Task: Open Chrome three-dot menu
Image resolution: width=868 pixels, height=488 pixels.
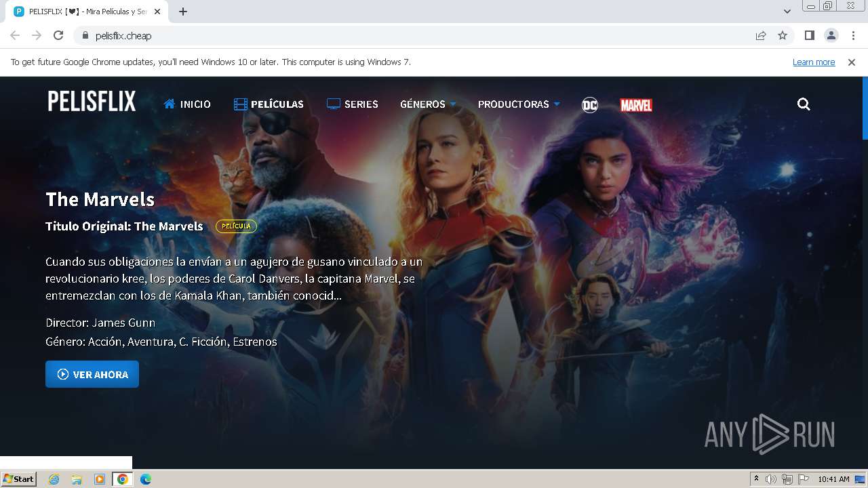Action: [x=852, y=35]
